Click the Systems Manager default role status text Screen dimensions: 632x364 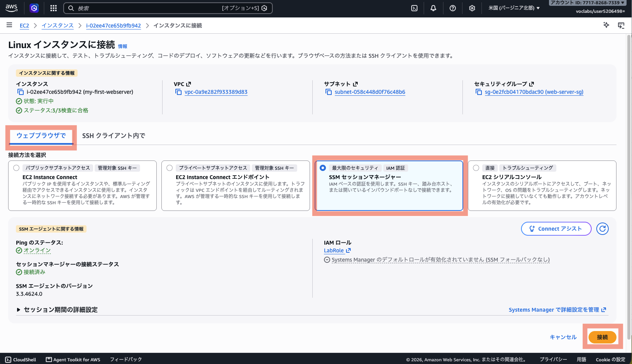coord(441,260)
